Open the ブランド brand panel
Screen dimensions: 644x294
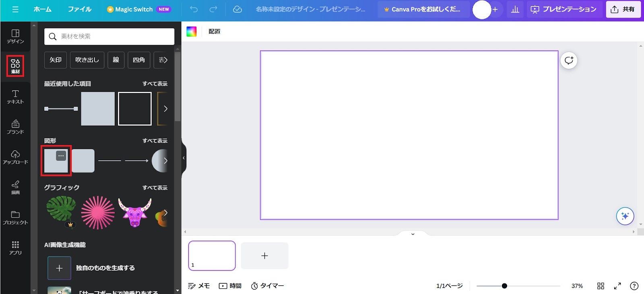pyautogui.click(x=15, y=127)
